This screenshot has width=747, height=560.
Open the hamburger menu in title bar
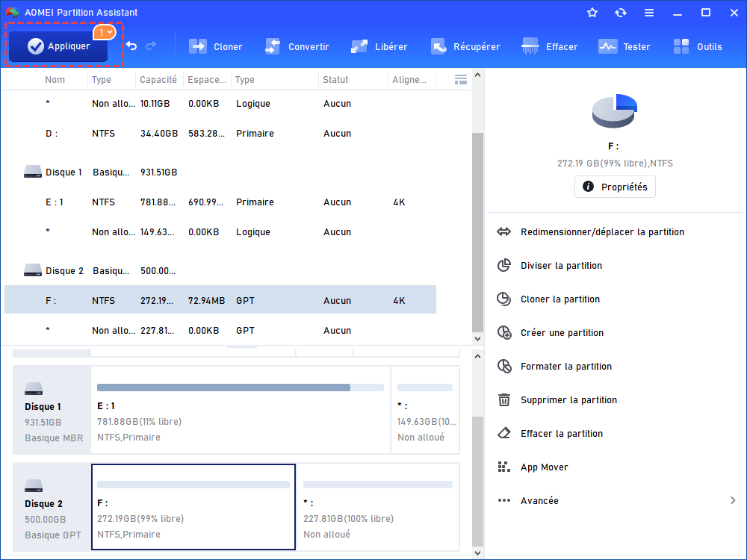[x=649, y=13]
